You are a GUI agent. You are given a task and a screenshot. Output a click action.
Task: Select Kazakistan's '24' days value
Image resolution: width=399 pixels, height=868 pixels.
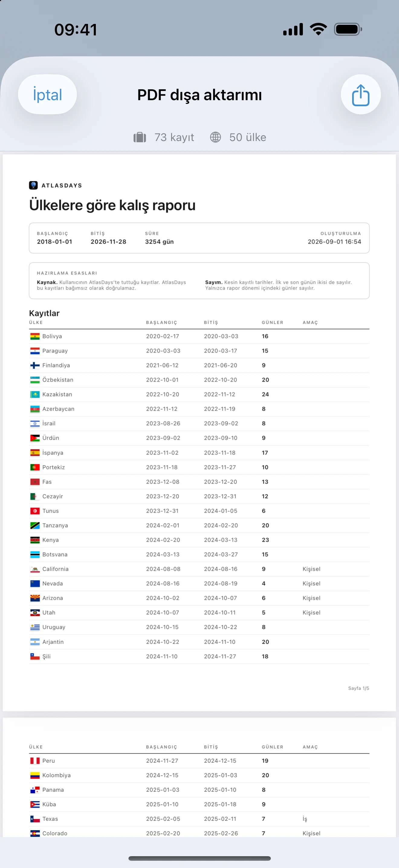[265, 394]
